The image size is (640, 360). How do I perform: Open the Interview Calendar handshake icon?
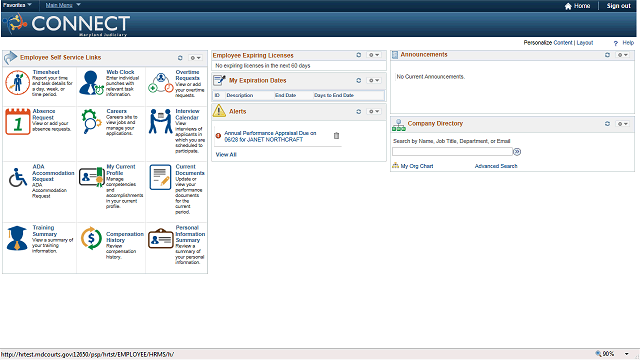coord(160,121)
